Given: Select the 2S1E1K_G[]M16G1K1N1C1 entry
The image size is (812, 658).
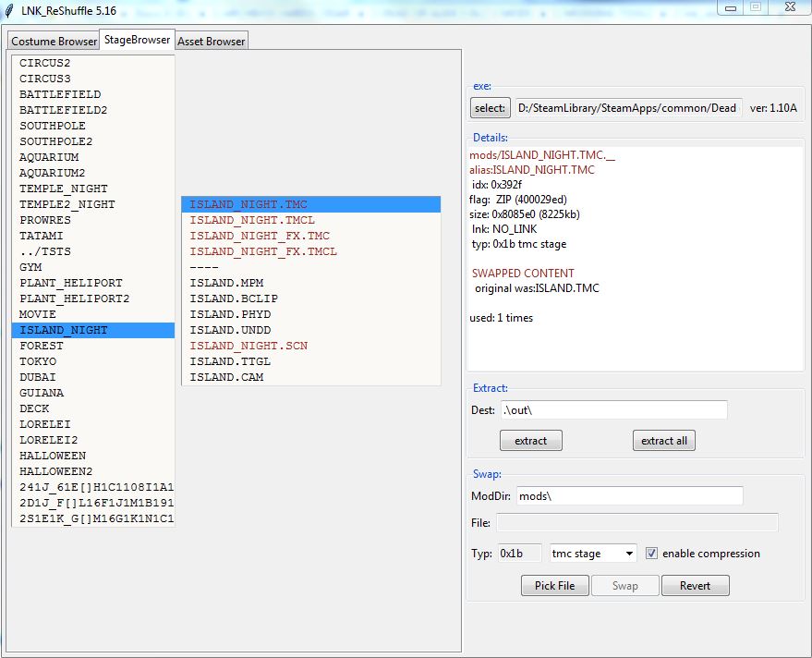Looking at the screenshot, I should [93, 518].
